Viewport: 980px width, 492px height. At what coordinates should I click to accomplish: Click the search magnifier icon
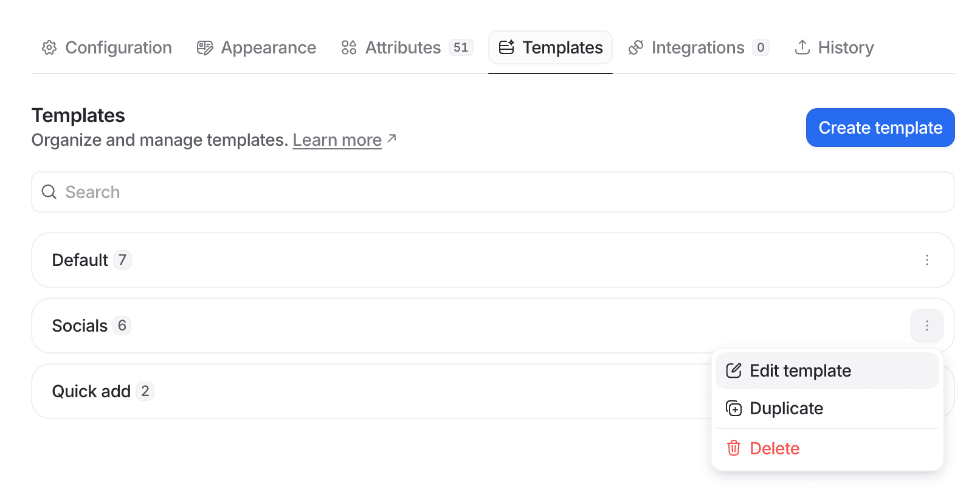tap(49, 192)
